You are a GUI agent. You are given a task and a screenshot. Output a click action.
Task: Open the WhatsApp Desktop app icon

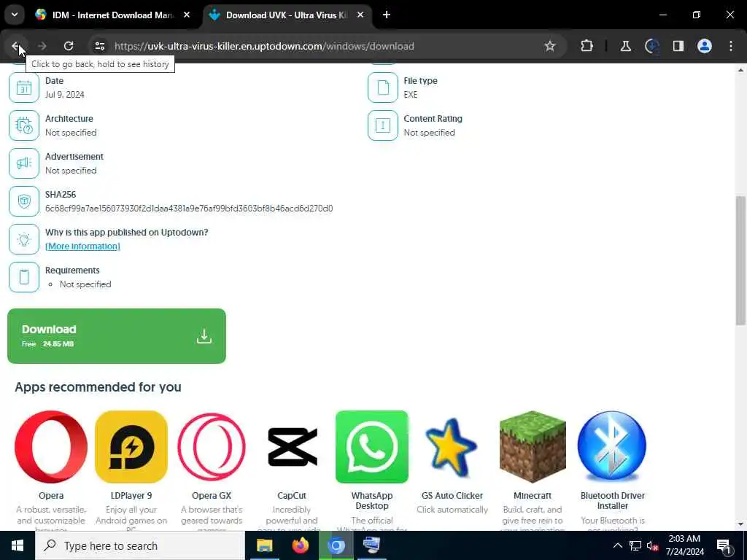click(371, 447)
